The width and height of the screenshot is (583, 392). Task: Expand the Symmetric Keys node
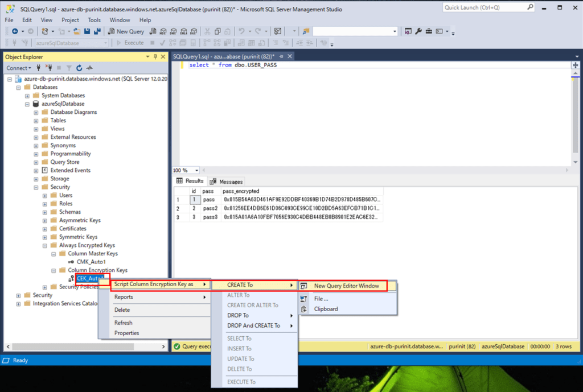pyautogui.click(x=44, y=237)
